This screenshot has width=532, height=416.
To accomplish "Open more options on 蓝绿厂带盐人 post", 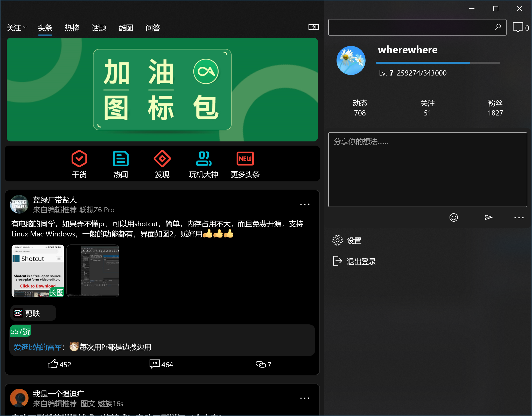I will (305, 204).
